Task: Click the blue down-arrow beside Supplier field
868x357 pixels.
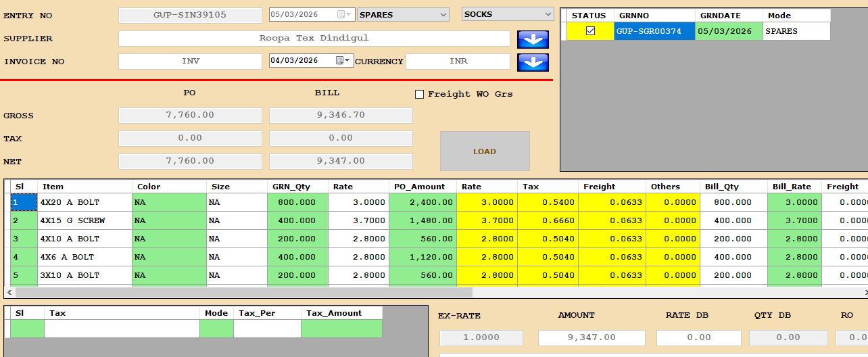Action: pyautogui.click(x=533, y=39)
